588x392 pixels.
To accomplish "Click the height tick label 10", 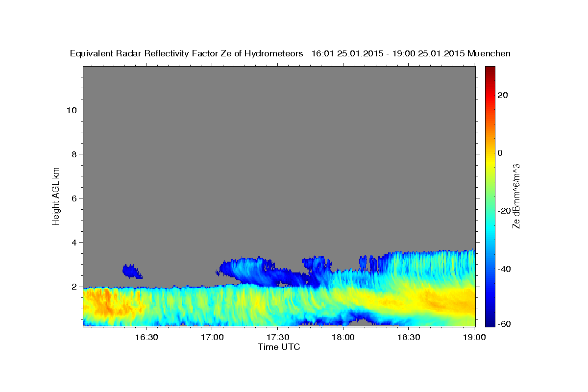I will [x=72, y=110].
